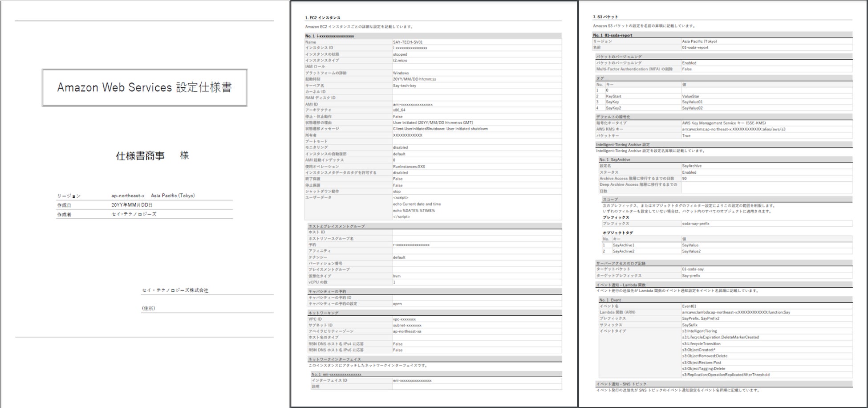Screen dimensions: 868x408
Task: Click the title "Amazon Web Services 設定仕様書"
Action: point(145,87)
